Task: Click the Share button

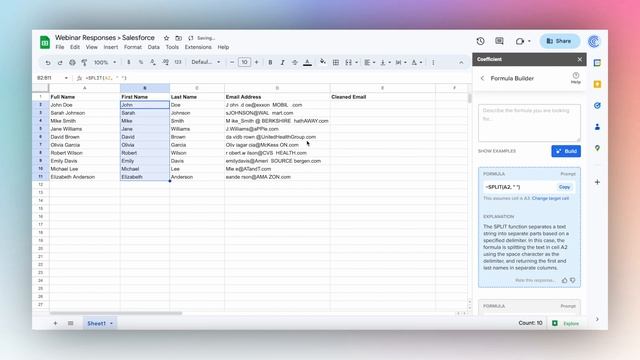Action: [x=559, y=41]
